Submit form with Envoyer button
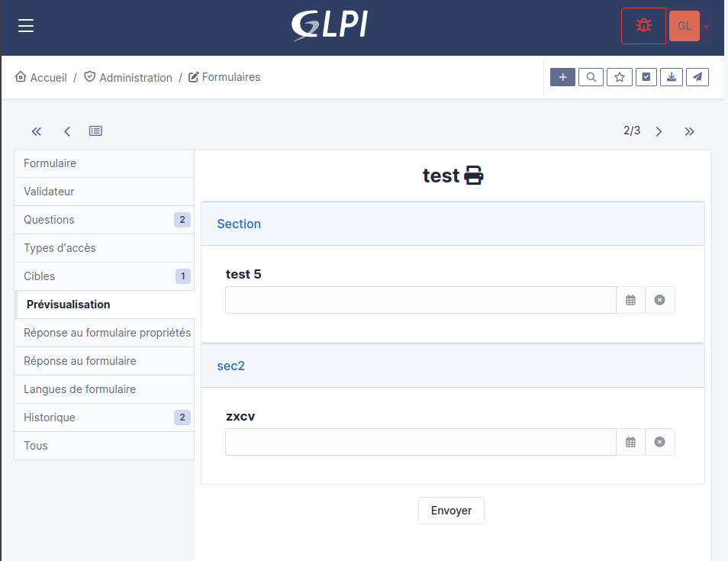 click(x=451, y=511)
